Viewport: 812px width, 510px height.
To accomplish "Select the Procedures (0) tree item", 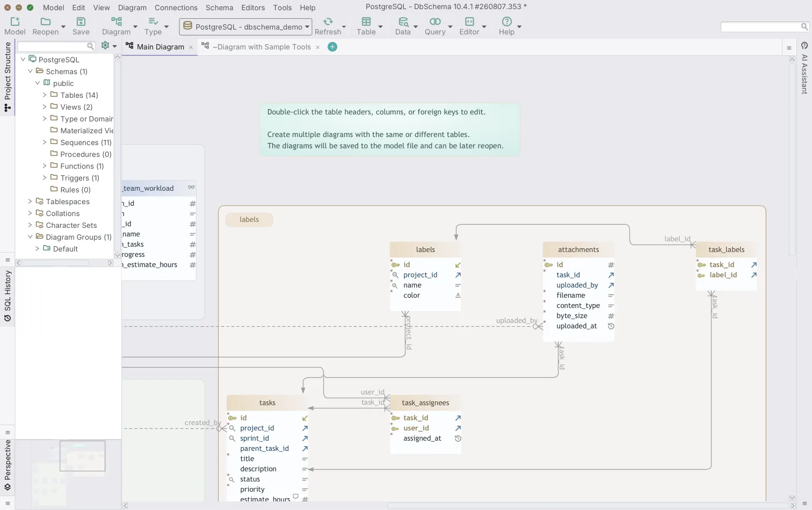I will pyautogui.click(x=86, y=154).
